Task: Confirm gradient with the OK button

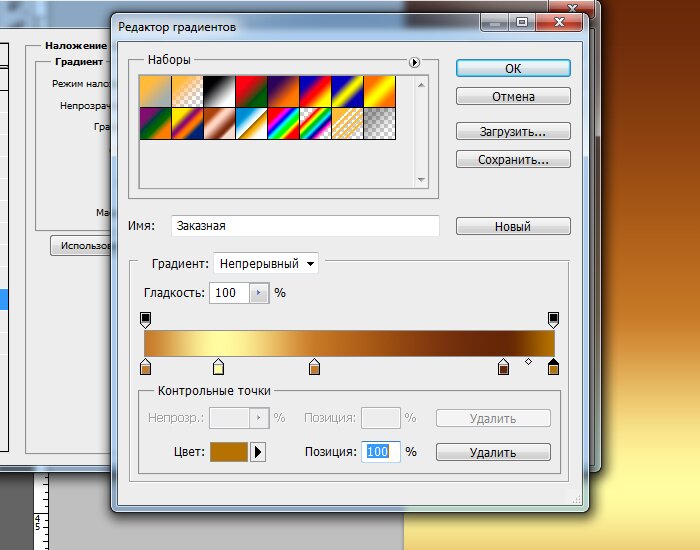Action: (513, 68)
